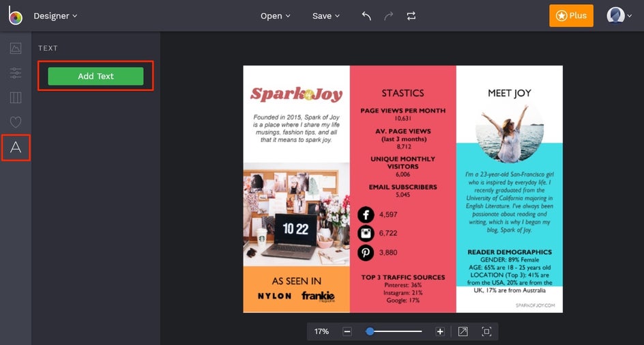Select the MEET JOY heading text
644x345 pixels.
[510, 94]
